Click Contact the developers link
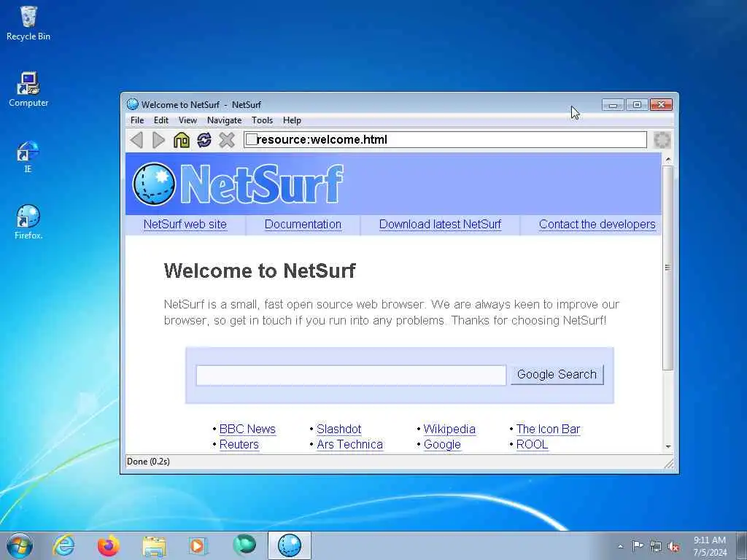 [597, 225]
